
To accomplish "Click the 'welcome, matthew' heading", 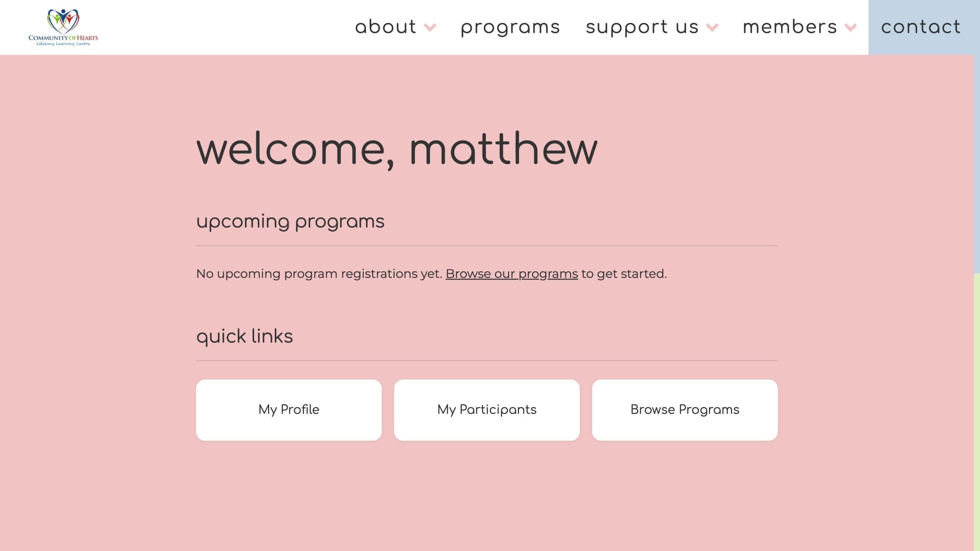I will [397, 149].
